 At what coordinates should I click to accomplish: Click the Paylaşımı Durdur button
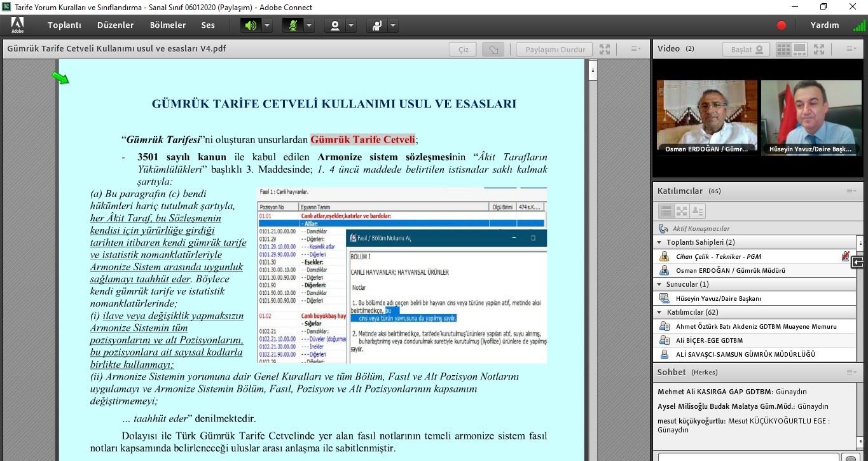tap(555, 50)
